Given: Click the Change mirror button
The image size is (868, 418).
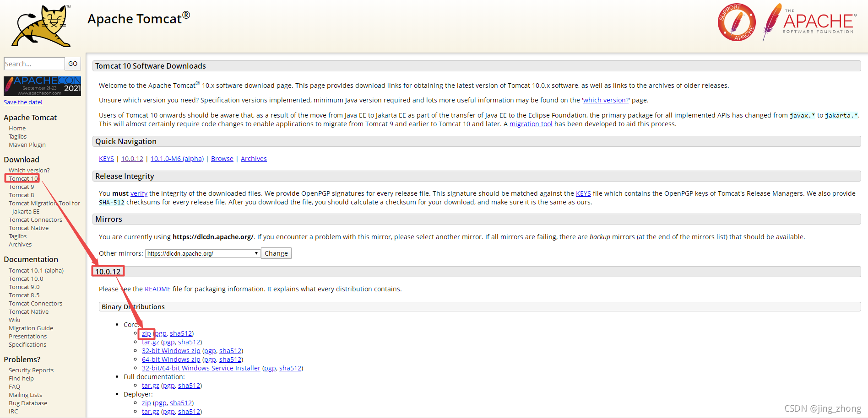Looking at the screenshot, I should click(276, 253).
